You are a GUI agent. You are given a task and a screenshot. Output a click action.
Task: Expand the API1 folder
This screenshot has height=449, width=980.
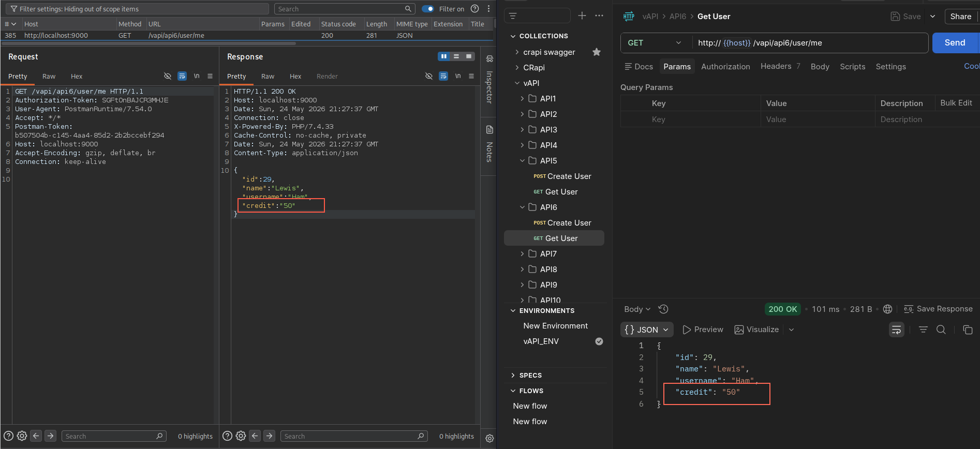tap(522, 99)
